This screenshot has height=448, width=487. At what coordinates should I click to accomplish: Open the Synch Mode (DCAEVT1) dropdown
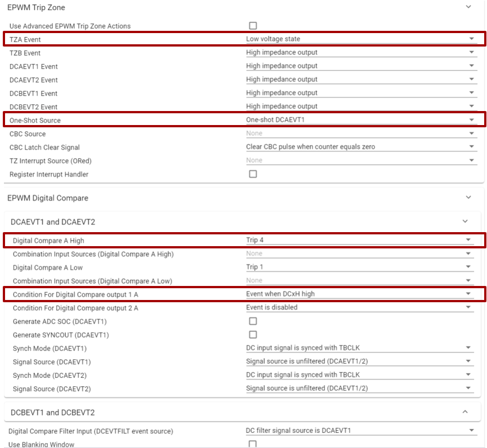[360, 348]
